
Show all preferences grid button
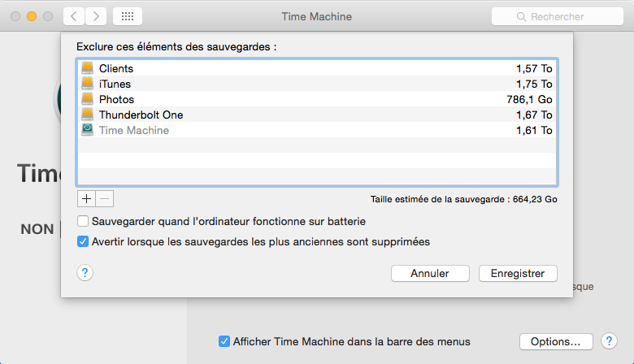coord(128,16)
